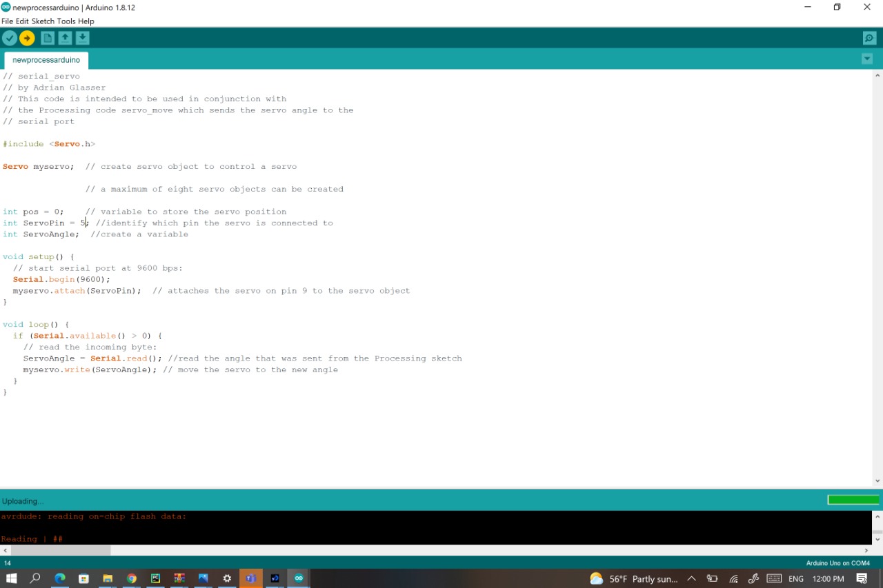
Task: Expand the tab options dropdown arrow
Action: [x=867, y=59]
